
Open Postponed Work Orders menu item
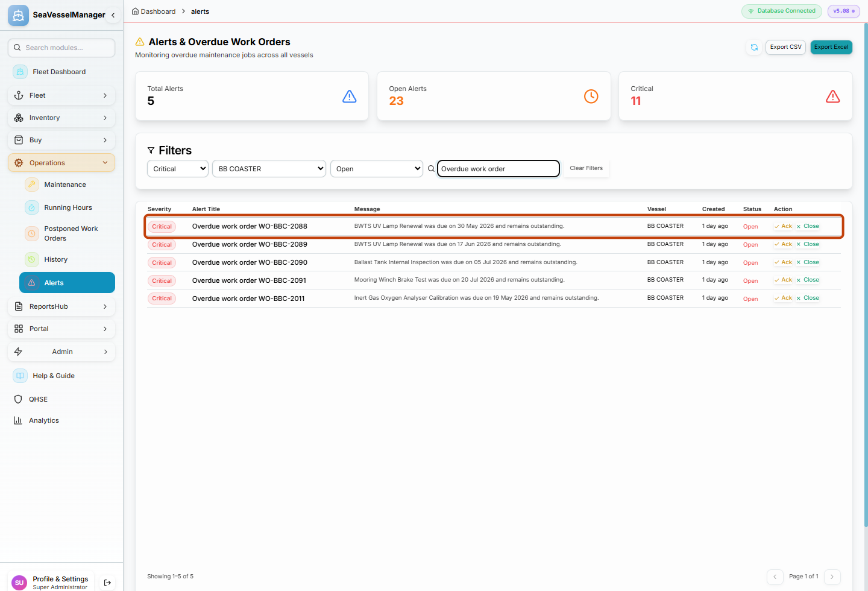pyautogui.click(x=67, y=233)
